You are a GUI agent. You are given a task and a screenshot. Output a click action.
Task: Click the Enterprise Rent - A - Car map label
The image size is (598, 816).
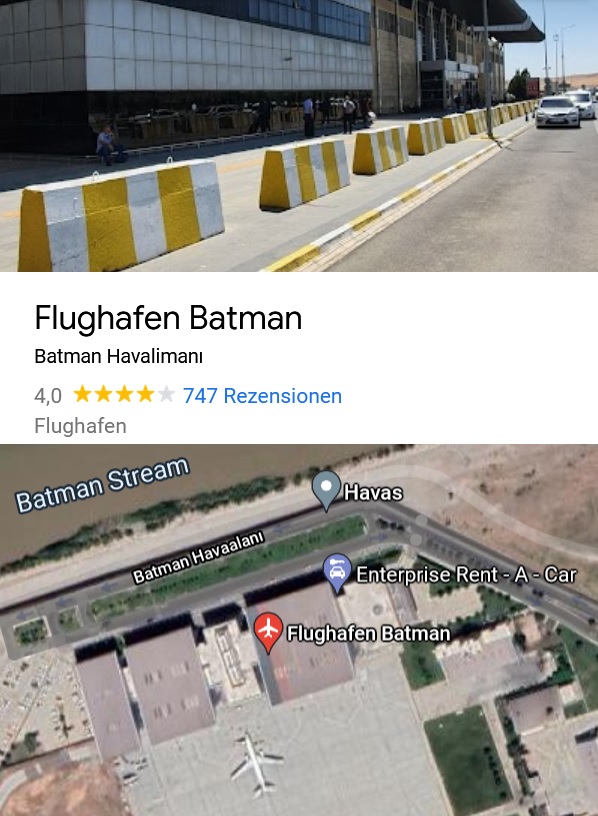pos(466,575)
